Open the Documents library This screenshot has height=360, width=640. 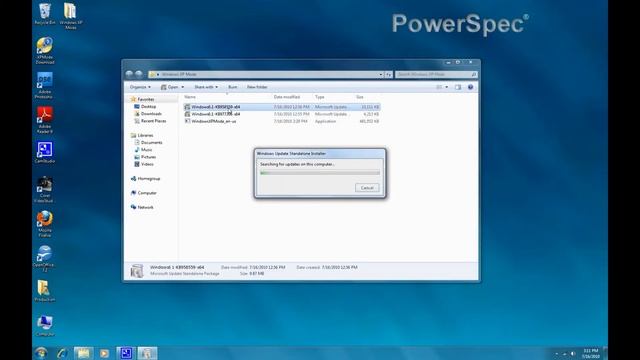pyautogui.click(x=149, y=143)
